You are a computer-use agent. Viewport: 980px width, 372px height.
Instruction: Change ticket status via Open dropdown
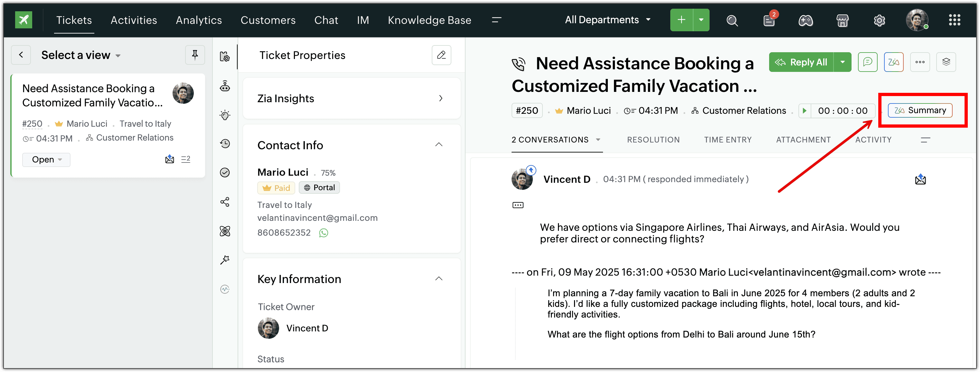(x=46, y=160)
